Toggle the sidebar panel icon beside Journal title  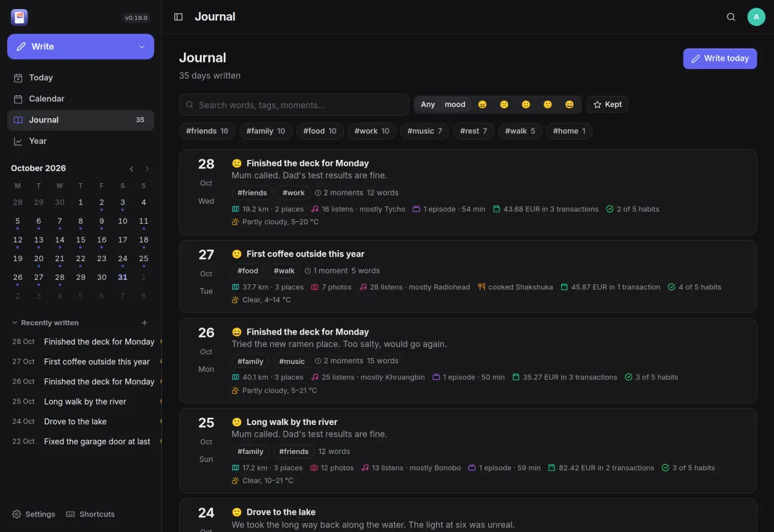pos(179,17)
